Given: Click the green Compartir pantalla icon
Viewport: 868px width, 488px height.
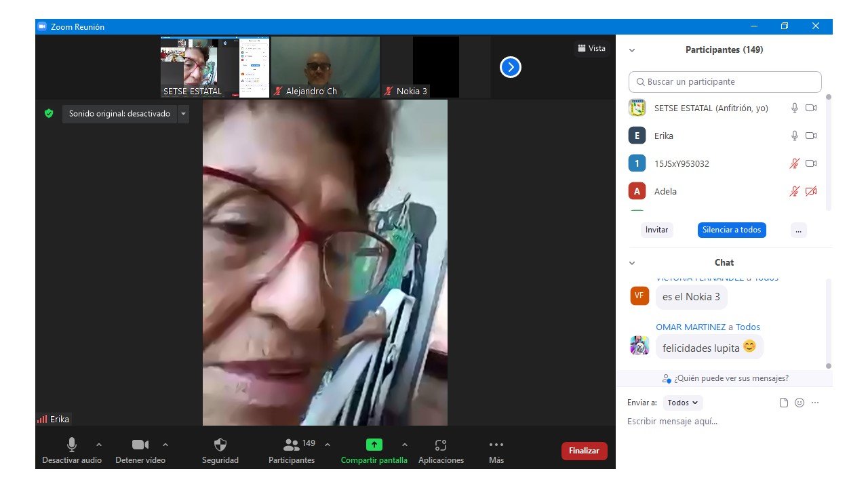Looking at the screenshot, I should (x=374, y=445).
